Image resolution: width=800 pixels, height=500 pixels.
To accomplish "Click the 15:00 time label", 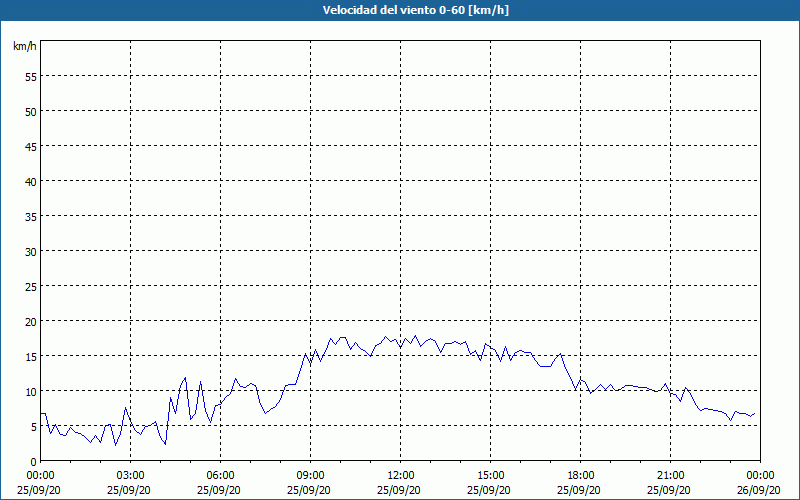I will coord(490,476).
